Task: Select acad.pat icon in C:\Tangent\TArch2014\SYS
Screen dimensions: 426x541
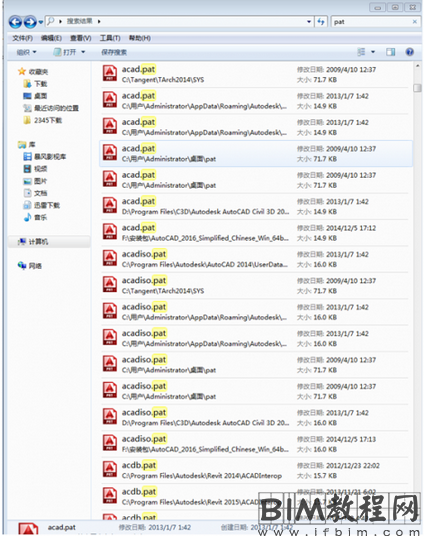Action: pos(110,73)
